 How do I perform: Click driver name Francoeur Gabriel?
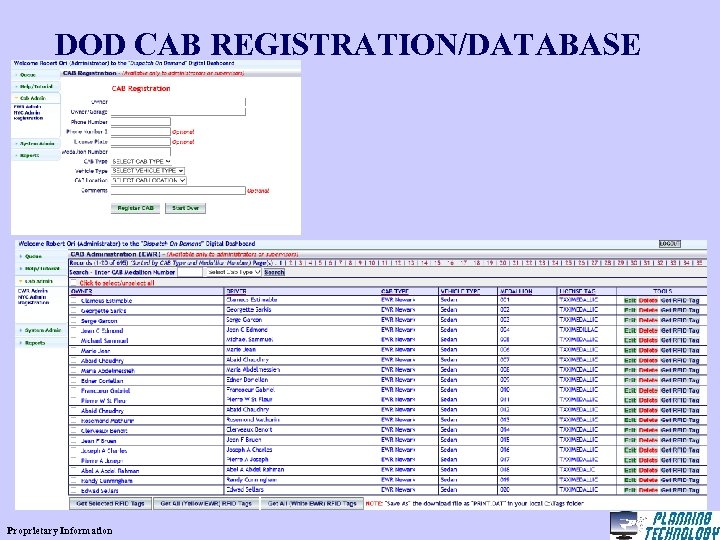click(250, 390)
